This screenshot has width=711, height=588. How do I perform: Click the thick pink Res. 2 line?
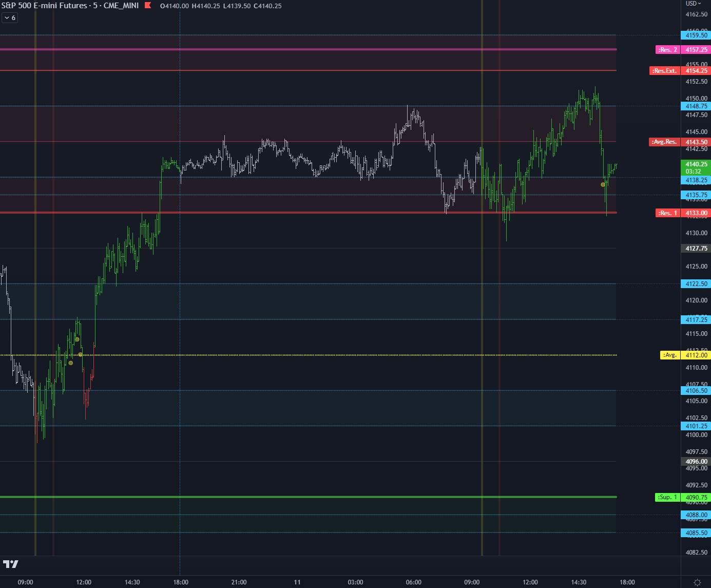308,49
